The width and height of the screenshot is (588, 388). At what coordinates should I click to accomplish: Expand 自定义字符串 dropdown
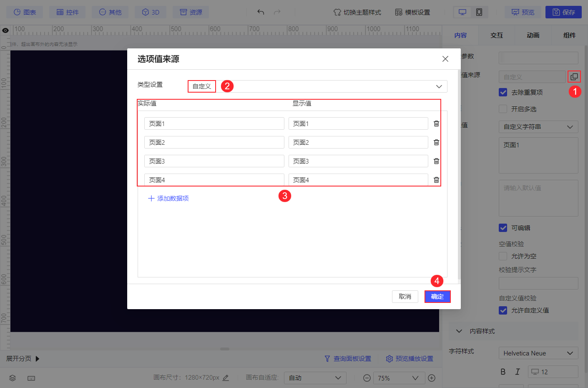coord(538,127)
